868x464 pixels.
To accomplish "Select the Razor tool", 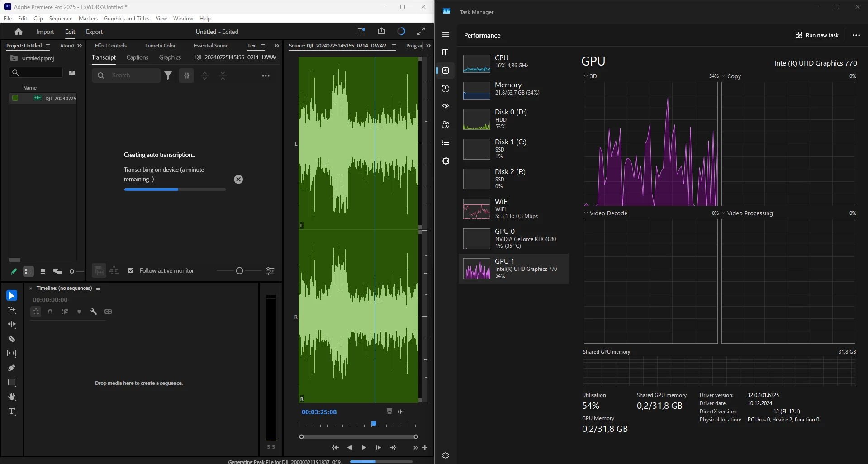I will [x=12, y=339].
